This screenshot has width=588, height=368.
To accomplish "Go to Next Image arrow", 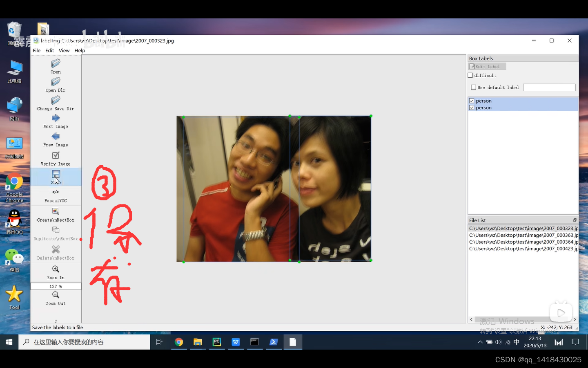I will pos(56,118).
